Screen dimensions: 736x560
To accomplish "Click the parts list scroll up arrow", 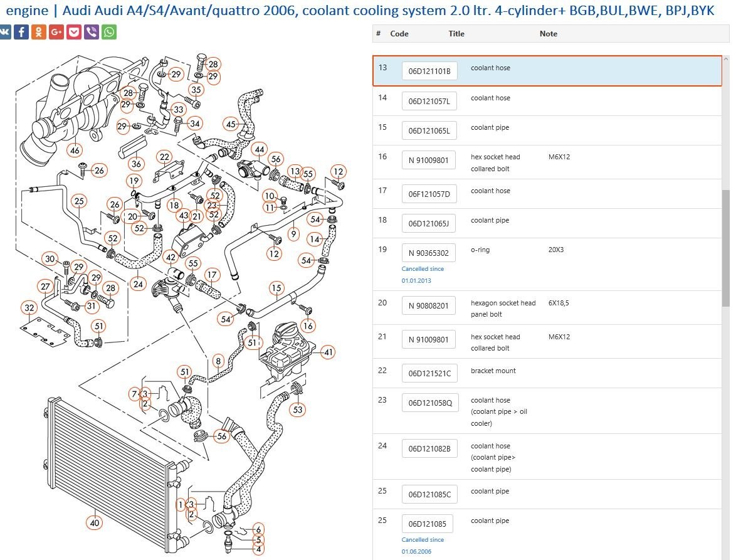I will point(726,59).
